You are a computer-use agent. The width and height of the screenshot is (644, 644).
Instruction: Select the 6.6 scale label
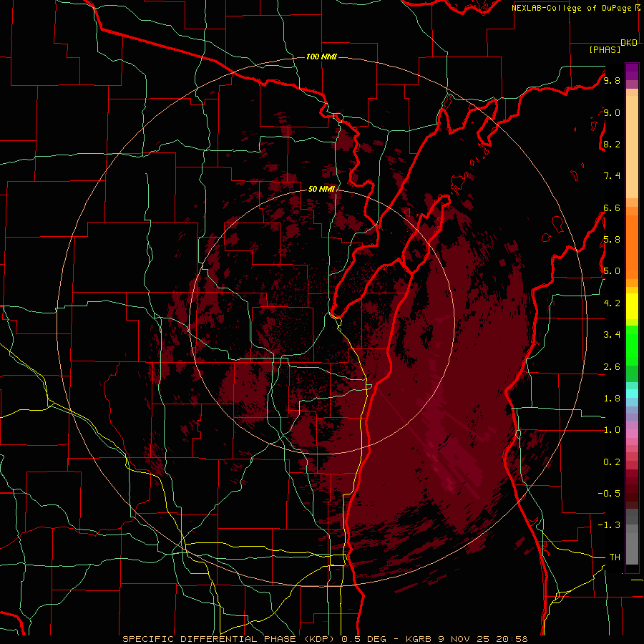click(612, 208)
